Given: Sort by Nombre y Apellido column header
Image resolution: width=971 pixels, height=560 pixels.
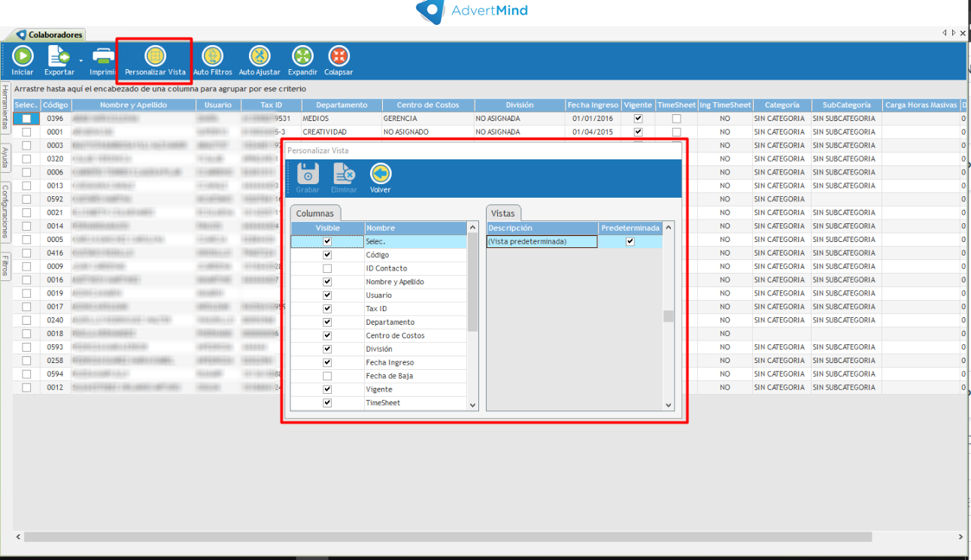Looking at the screenshot, I should pyautogui.click(x=133, y=105).
